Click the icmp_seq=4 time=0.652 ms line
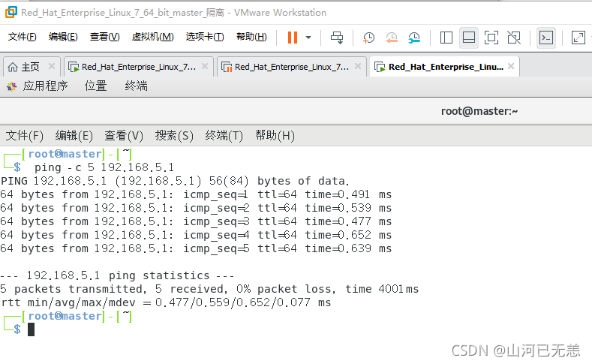The width and height of the screenshot is (592, 364). coord(196,235)
